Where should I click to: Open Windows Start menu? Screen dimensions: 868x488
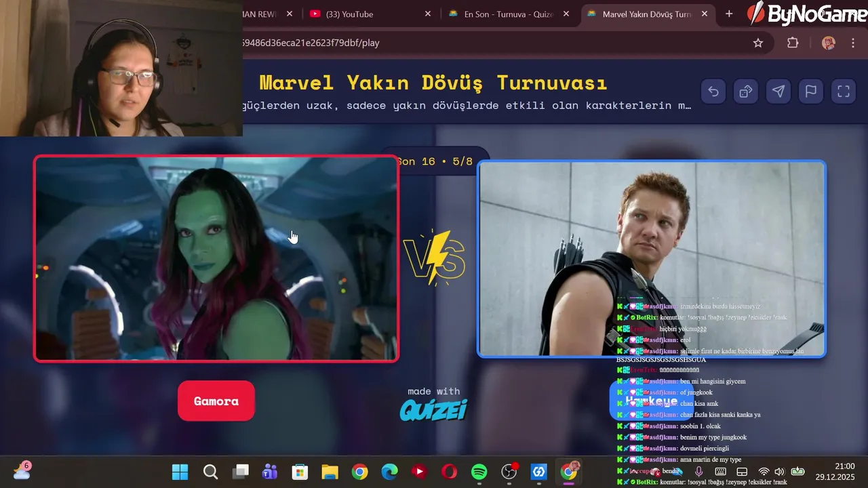click(x=180, y=472)
